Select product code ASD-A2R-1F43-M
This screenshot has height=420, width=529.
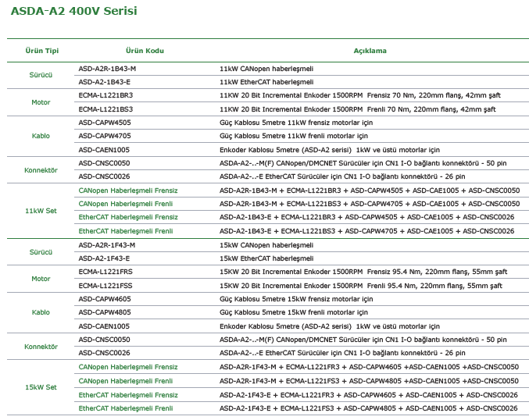pyautogui.click(x=107, y=245)
